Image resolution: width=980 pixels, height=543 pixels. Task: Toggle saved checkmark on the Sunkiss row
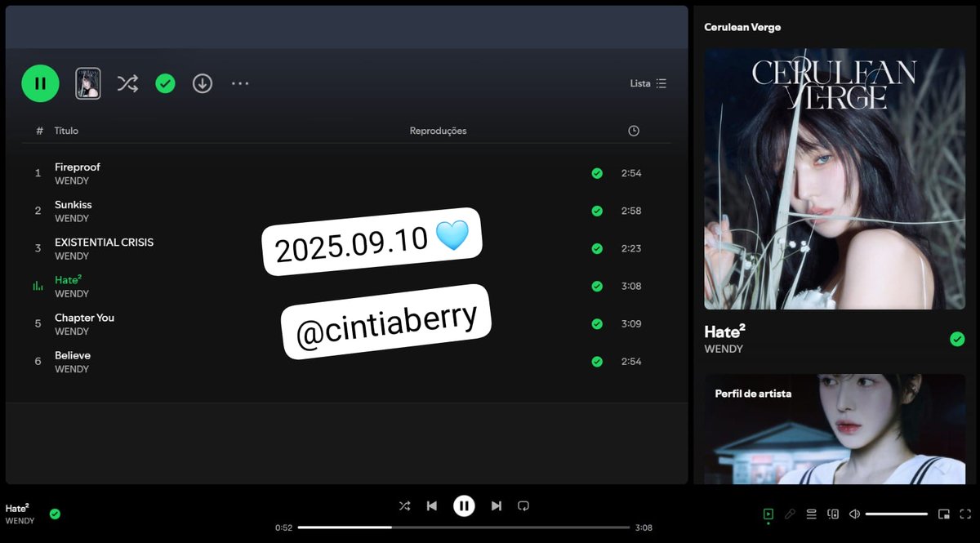(x=597, y=211)
